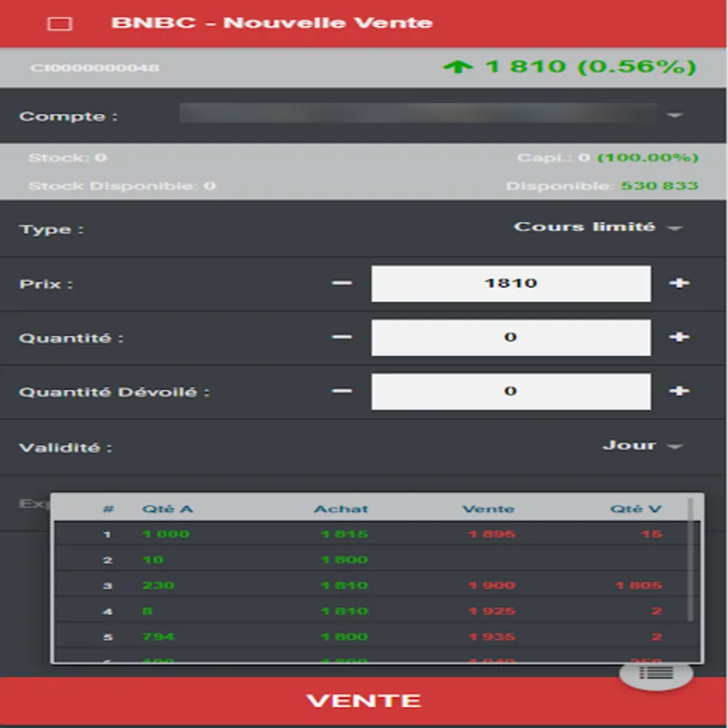Select buy price 1 800 in row 2
This screenshot has height=728, width=728.
345,560
